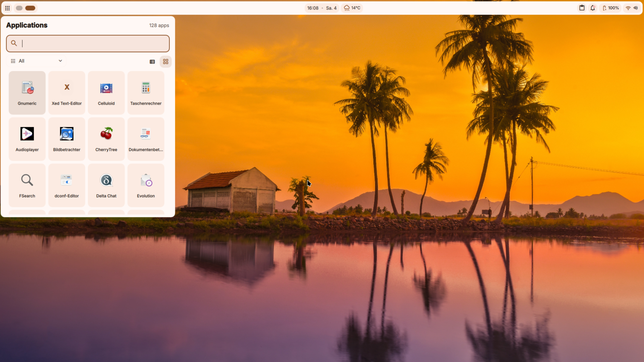The width and height of the screenshot is (644, 362).
Task: Start the Celluloid video player
Action: pyautogui.click(x=106, y=93)
